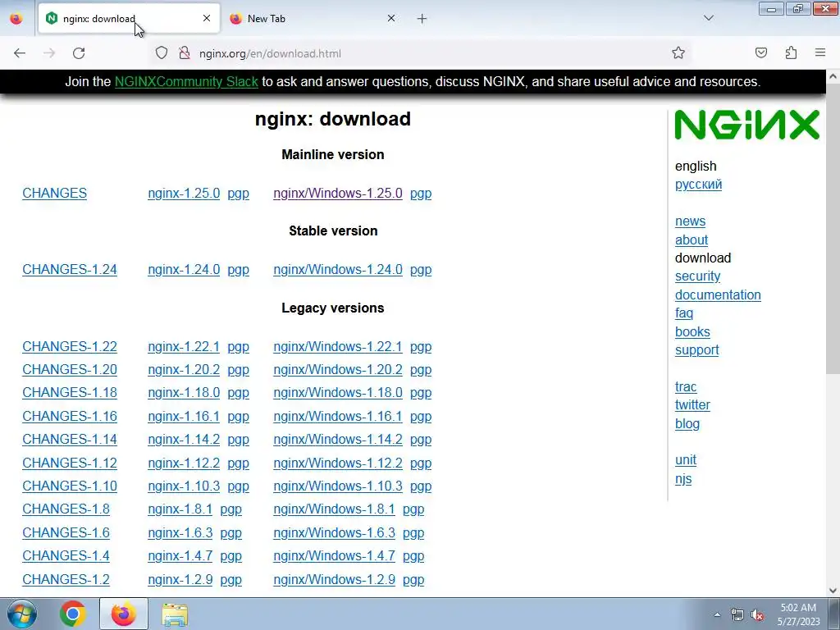Open the about sidebar link
The height and width of the screenshot is (630, 840).
click(x=691, y=240)
